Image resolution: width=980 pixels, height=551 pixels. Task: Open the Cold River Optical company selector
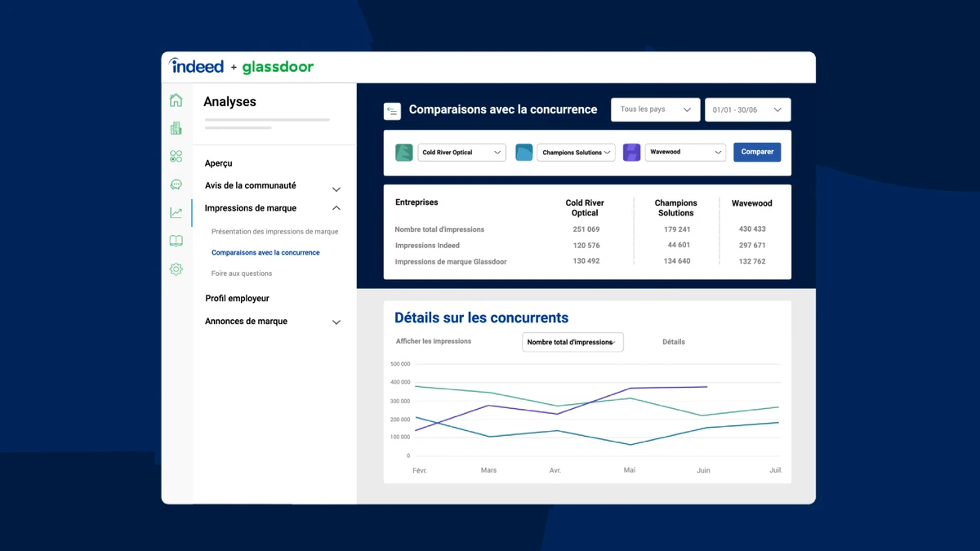(462, 153)
